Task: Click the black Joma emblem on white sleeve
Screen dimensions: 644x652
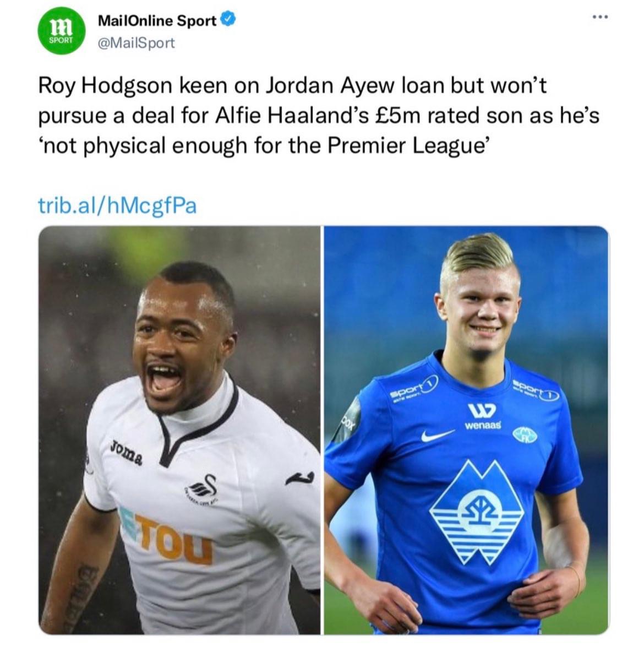Action: tap(300, 479)
